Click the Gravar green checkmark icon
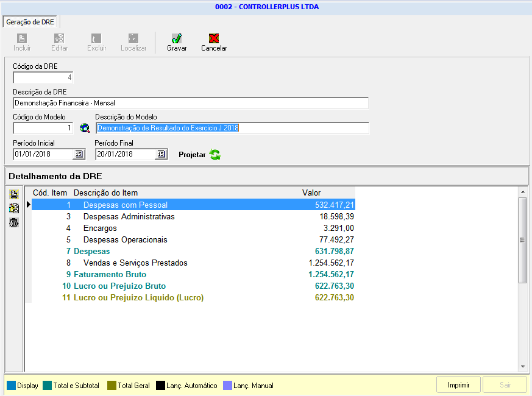The height and width of the screenshot is (396, 532). 177,38
